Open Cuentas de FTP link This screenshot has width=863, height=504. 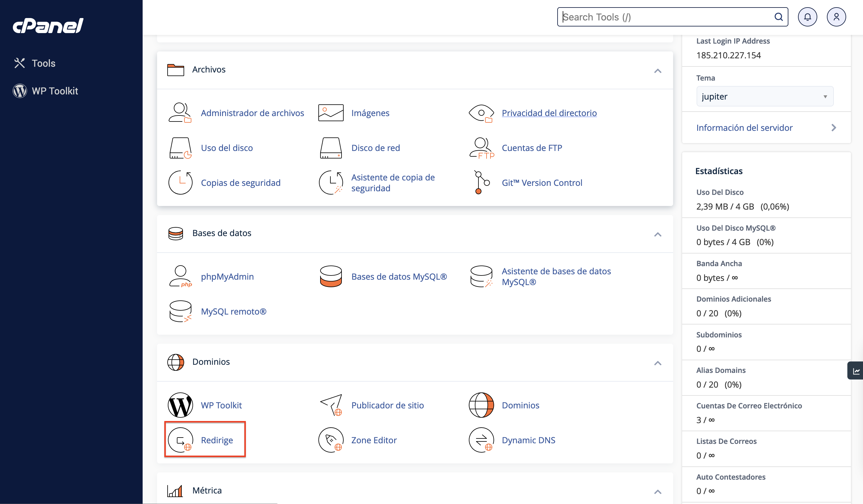(532, 148)
